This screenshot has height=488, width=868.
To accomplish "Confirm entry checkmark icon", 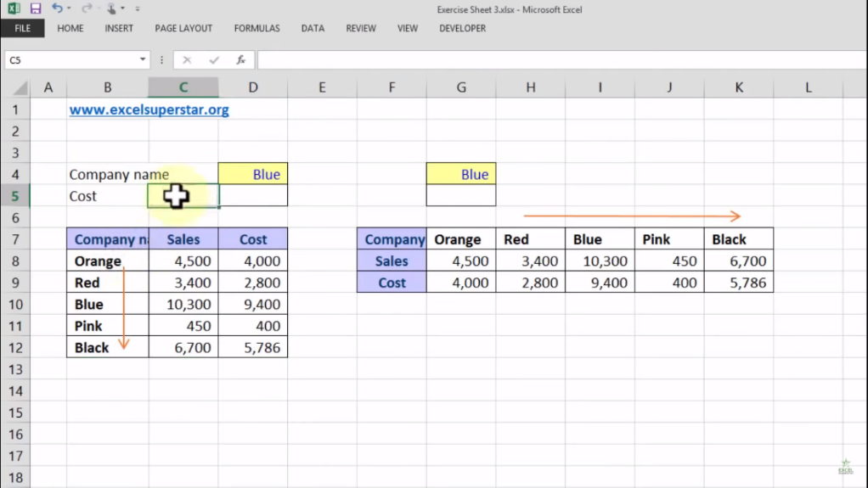I will pyautogui.click(x=214, y=59).
